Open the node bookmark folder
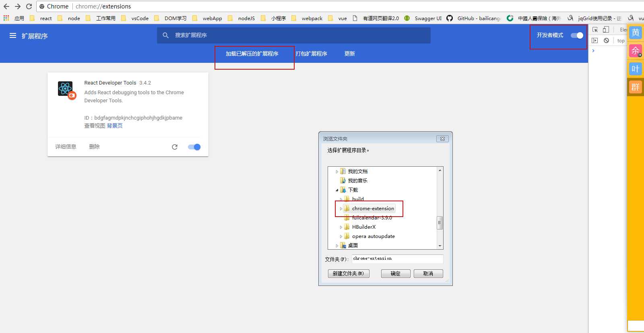Viewport: 644px width, 333px height. (x=68, y=18)
